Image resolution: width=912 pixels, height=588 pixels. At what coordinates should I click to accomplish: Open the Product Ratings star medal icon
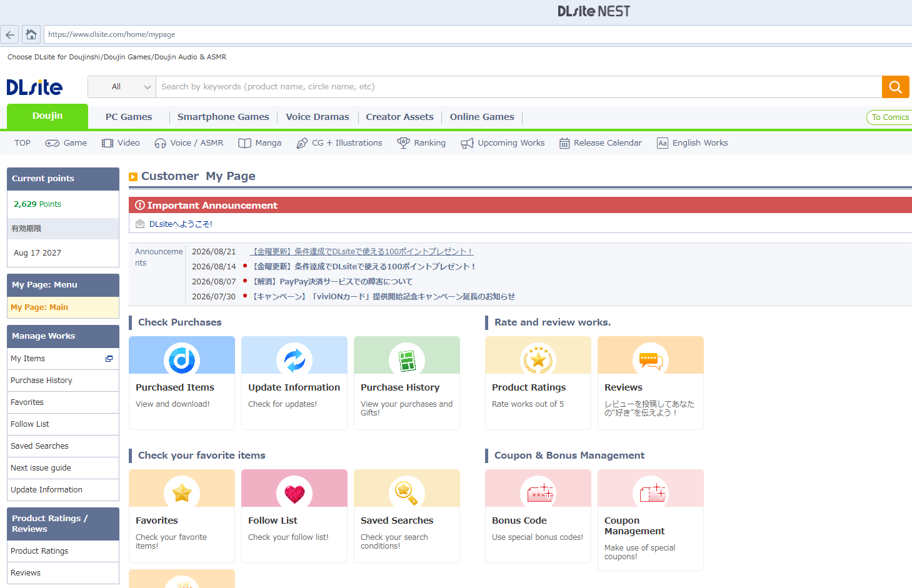pos(538,360)
